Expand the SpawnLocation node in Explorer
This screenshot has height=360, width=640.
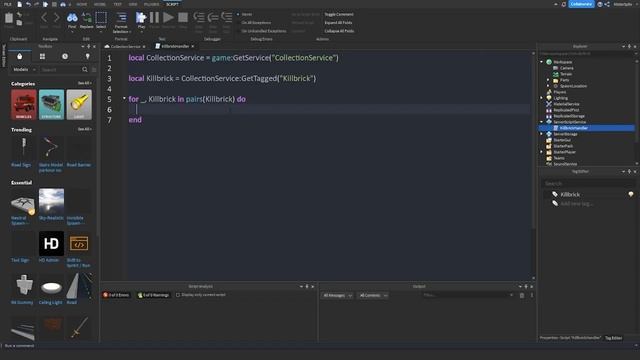point(548,86)
